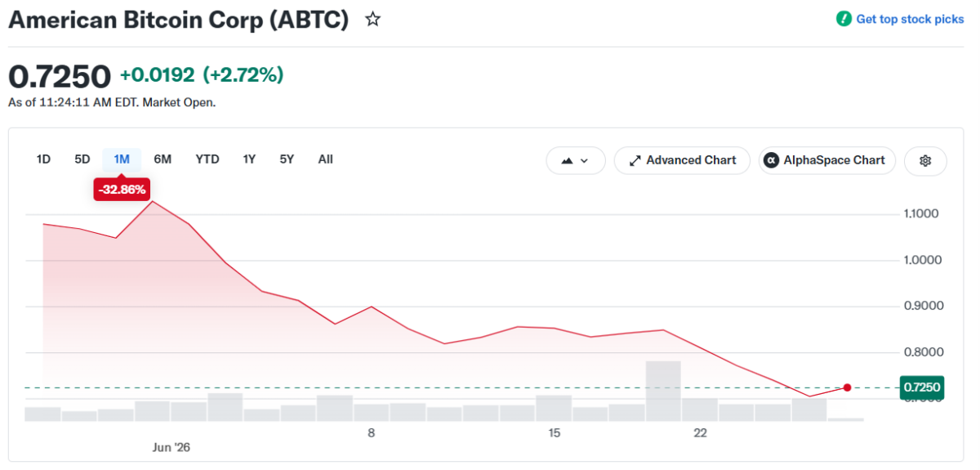Click the 0.7250 green price label on axis
980x470 pixels.
pos(922,387)
